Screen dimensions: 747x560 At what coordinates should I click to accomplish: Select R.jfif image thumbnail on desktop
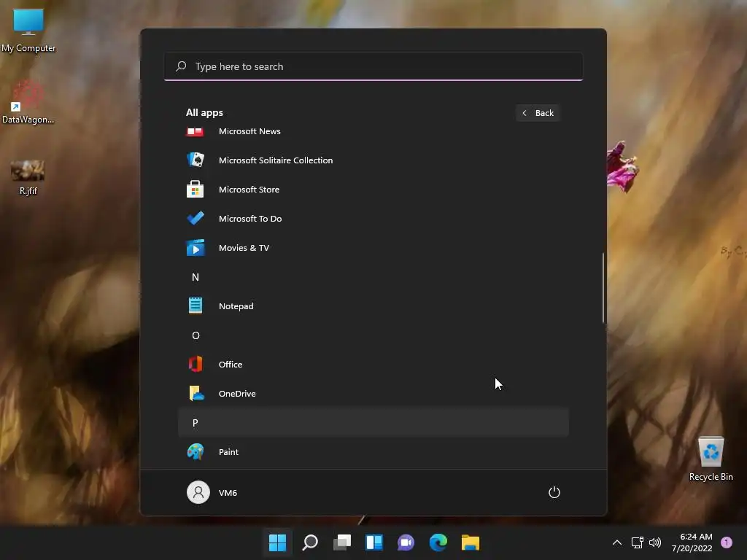(x=28, y=171)
